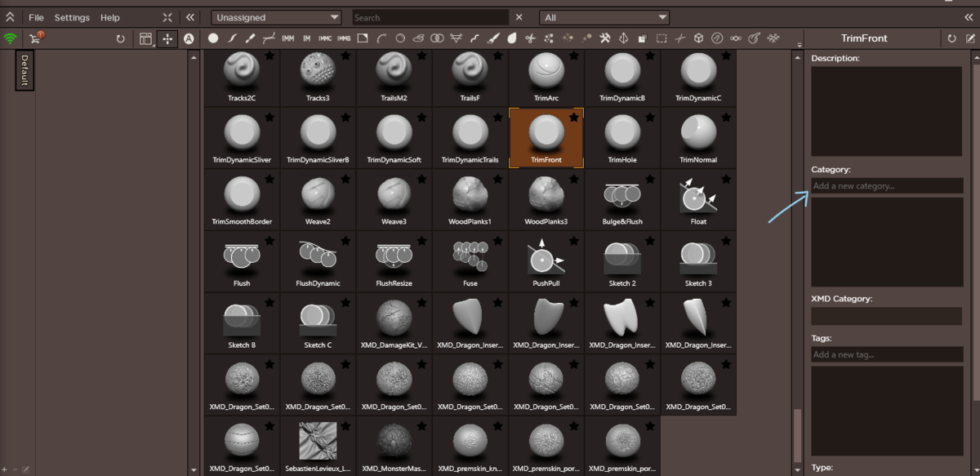The width and height of the screenshot is (980, 476).
Task: Click the Search input field
Action: tap(430, 17)
